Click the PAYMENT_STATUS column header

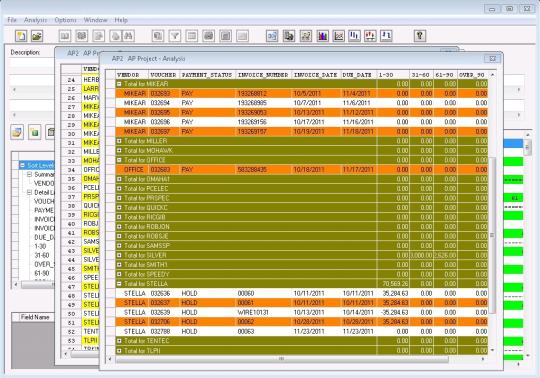tap(207, 75)
